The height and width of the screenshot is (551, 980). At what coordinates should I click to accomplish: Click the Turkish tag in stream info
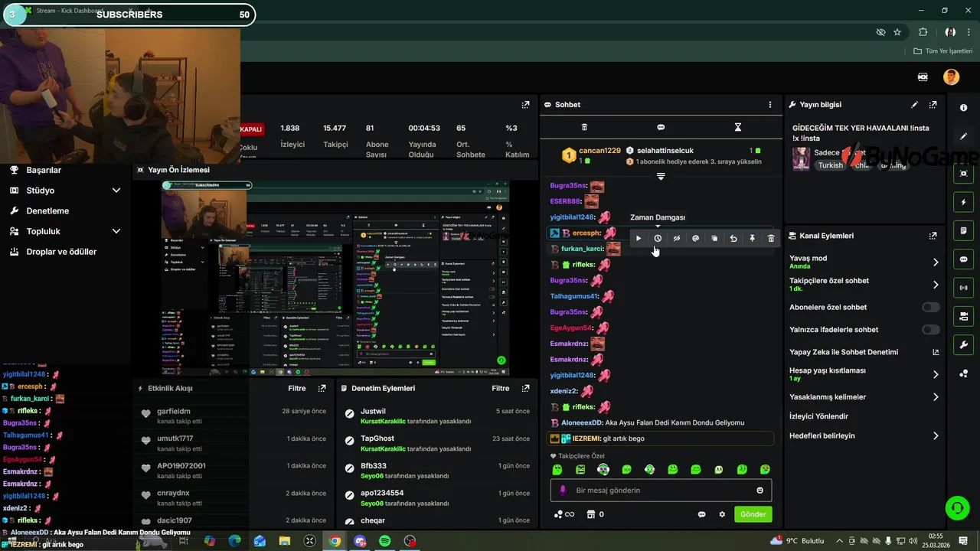(x=830, y=165)
